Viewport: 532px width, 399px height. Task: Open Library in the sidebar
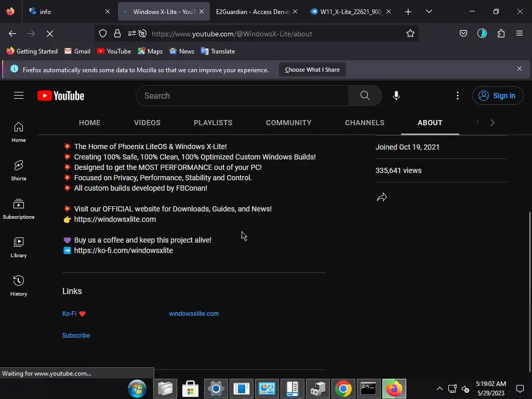[19, 247]
